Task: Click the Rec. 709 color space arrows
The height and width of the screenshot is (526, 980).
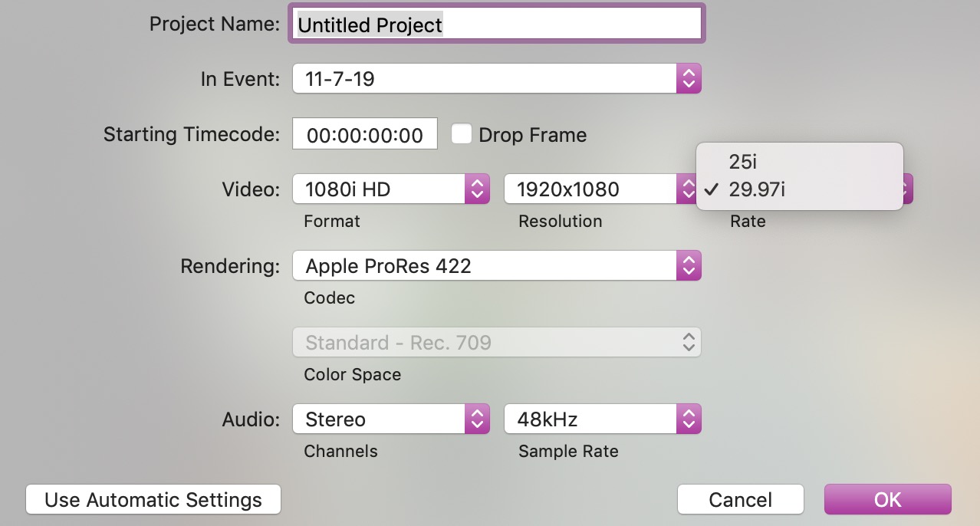Action: [x=689, y=342]
